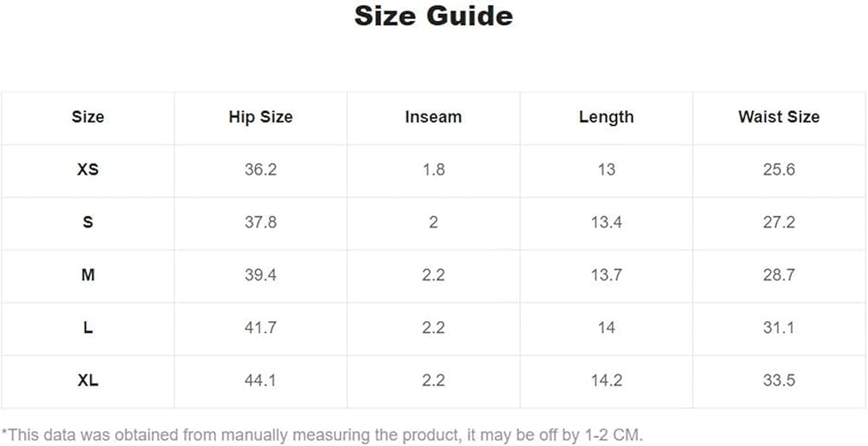Click waist size value 33.5

click(x=779, y=381)
